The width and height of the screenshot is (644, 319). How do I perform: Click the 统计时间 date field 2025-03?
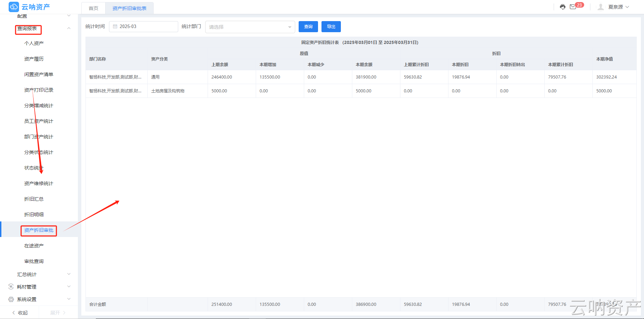coord(144,27)
